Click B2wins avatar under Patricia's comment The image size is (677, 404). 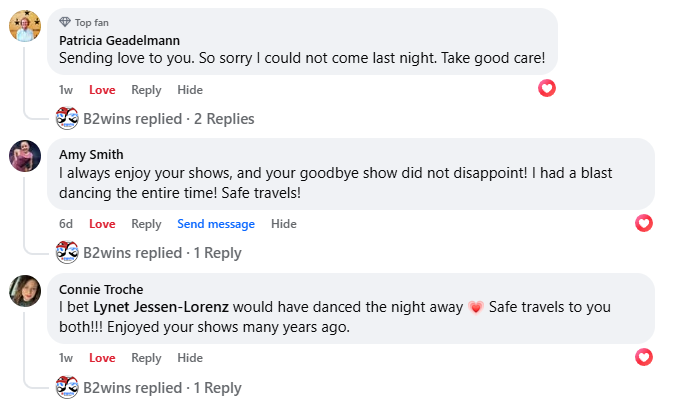[67, 119]
